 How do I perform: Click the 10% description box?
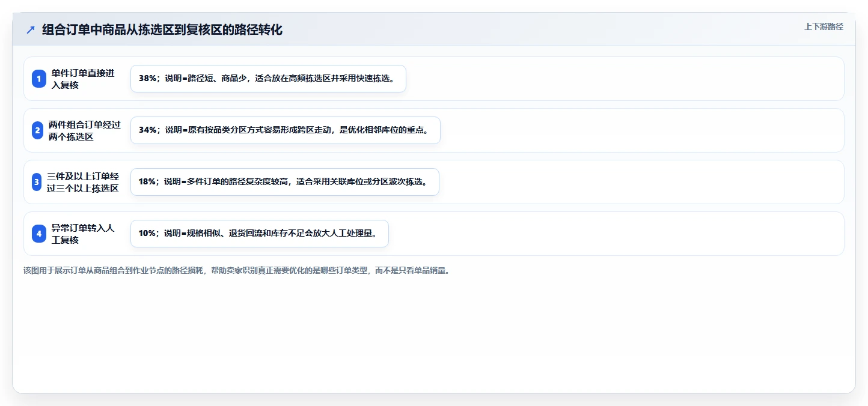260,234
